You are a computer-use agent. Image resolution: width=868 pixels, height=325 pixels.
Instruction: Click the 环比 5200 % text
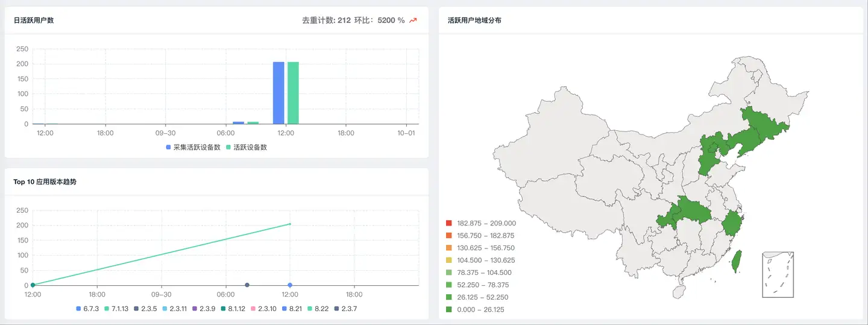tap(380, 21)
